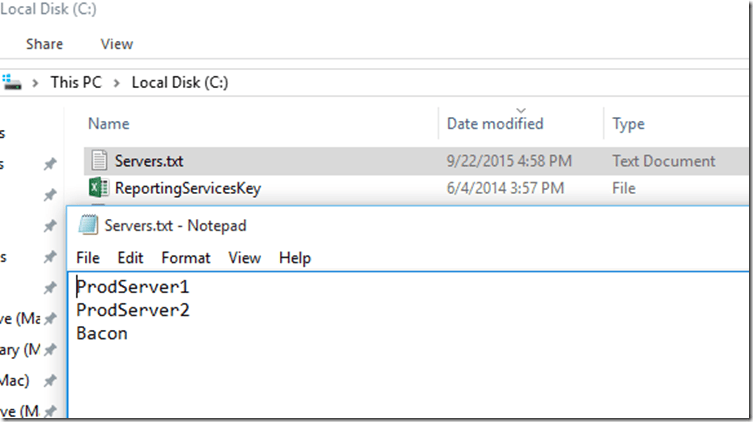Click the Notepad title bar icon

click(x=88, y=226)
